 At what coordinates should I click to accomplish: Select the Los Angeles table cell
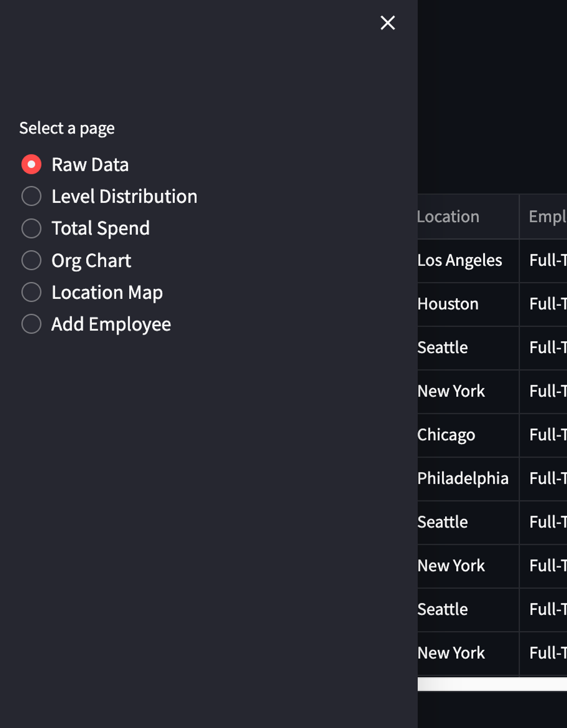click(459, 260)
